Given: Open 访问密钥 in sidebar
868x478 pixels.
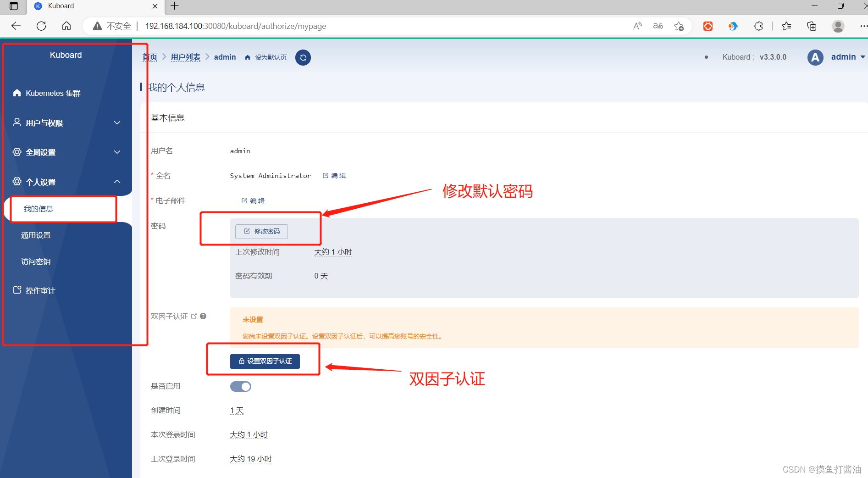Looking at the screenshot, I should coord(36,261).
